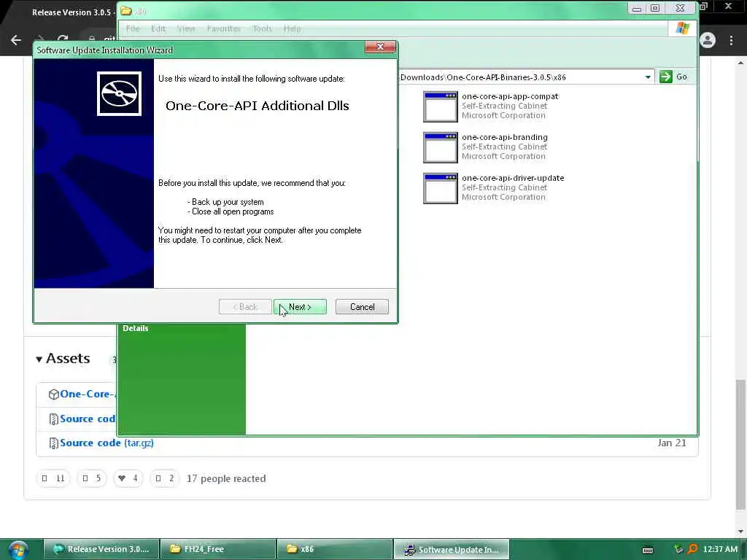Image resolution: width=747 pixels, height=560 pixels.
Task: Close the Software Update Installation Wizard dialog
Action: (x=380, y=47)
